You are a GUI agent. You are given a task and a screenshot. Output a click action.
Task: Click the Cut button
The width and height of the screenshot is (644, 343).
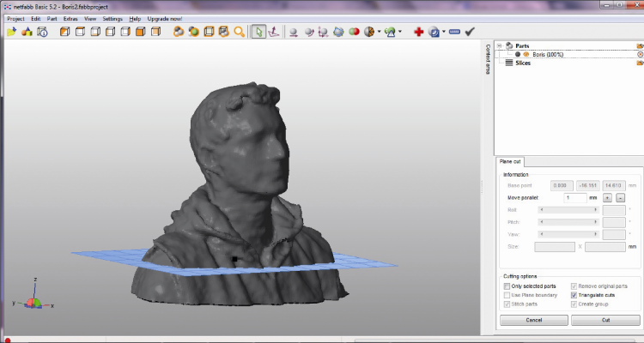tap(605, 320)
